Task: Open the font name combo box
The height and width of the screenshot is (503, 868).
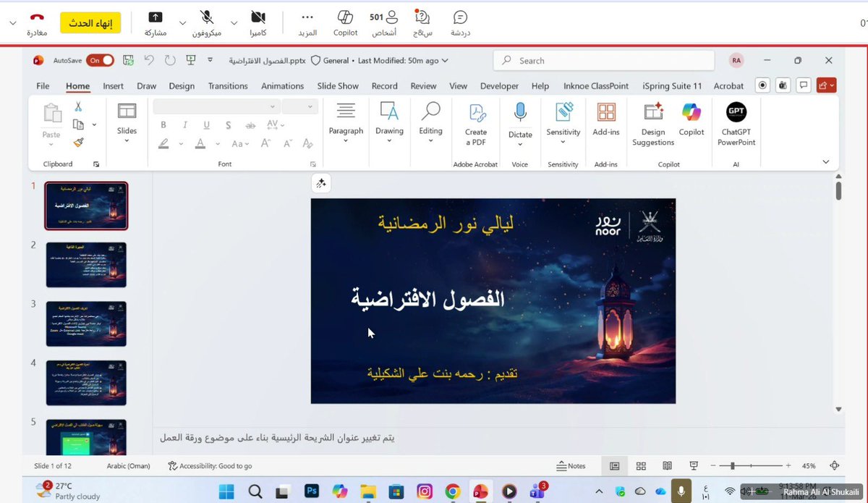Action: click(216, 106)
